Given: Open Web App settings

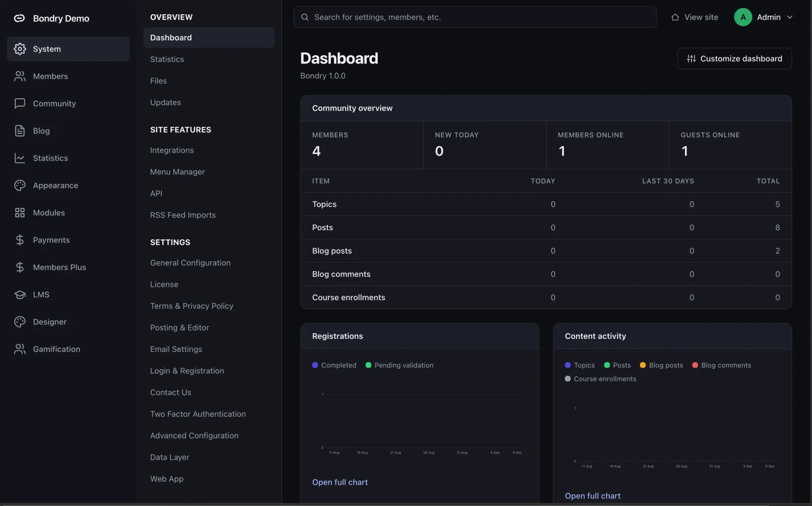Looking at the screenshot, I should tap(167, 479).
